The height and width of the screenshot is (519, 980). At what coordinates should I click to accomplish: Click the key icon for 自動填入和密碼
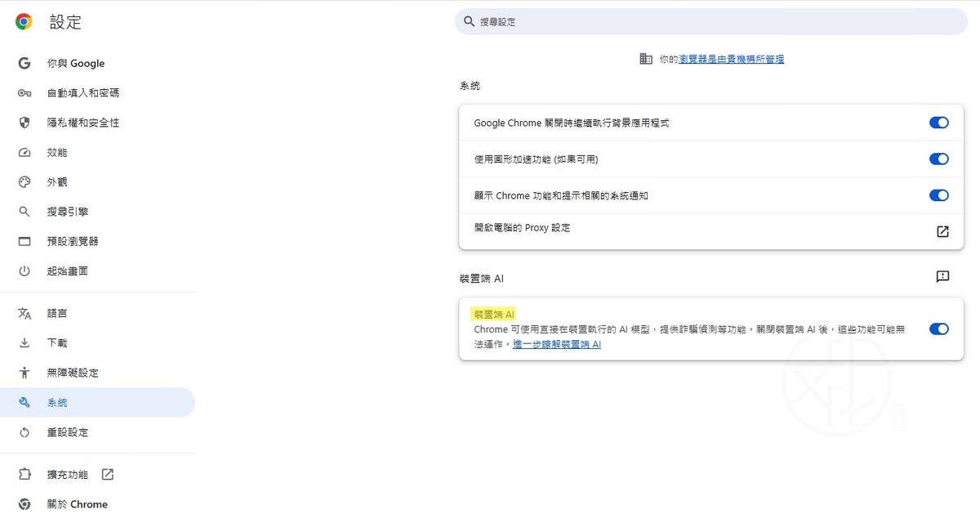24,93
